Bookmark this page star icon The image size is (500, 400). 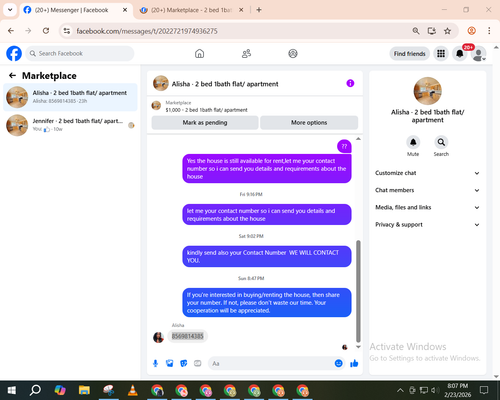[447, 31]
